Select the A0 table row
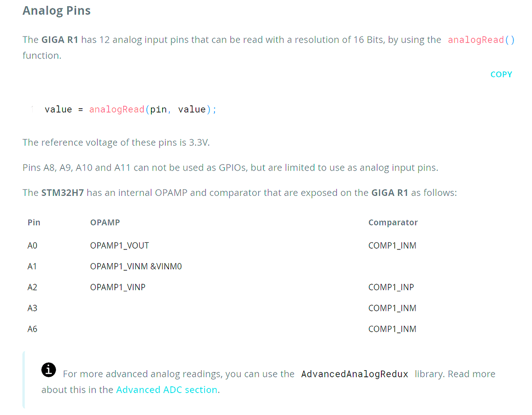 (x=32, y=245)
